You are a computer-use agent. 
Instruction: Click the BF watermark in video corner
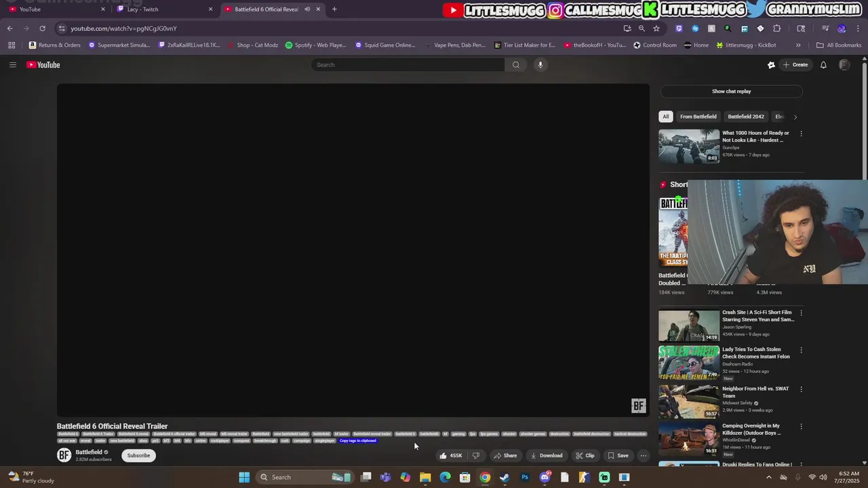point(638,406)
